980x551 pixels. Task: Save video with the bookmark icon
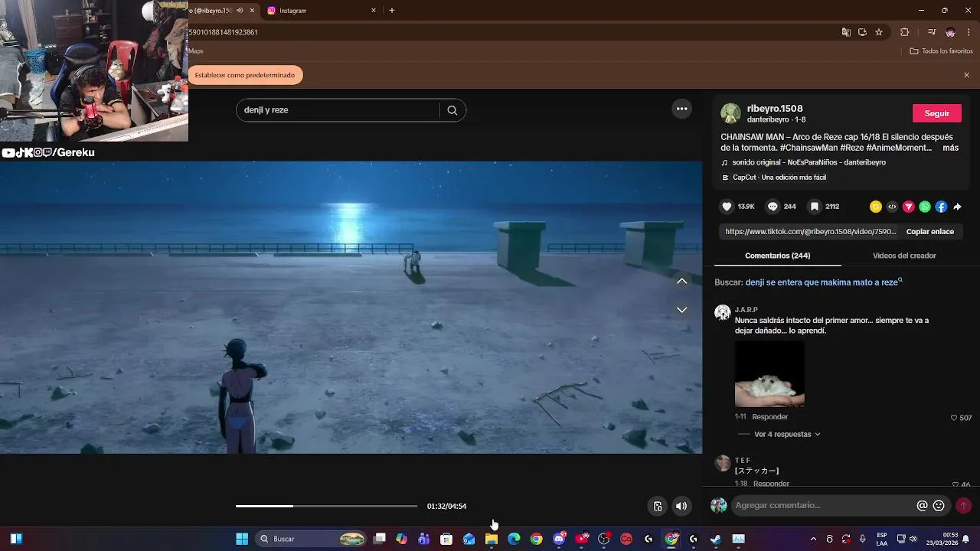click(x=815, y=207)
